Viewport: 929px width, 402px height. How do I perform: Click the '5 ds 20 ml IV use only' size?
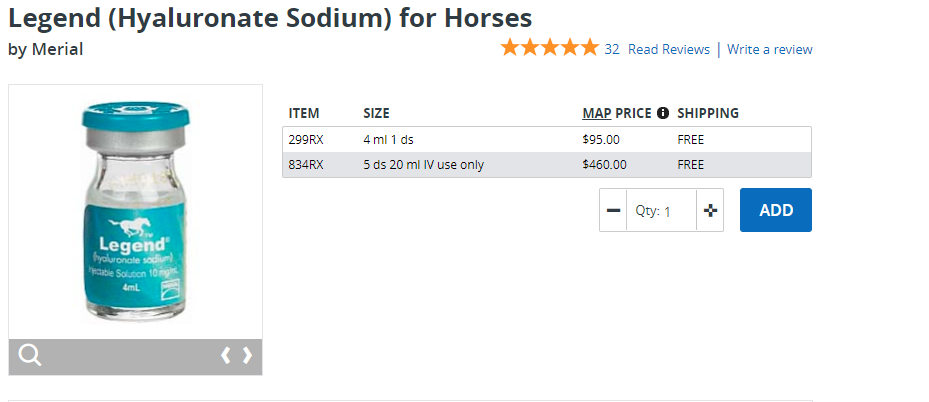click(423, 165)
